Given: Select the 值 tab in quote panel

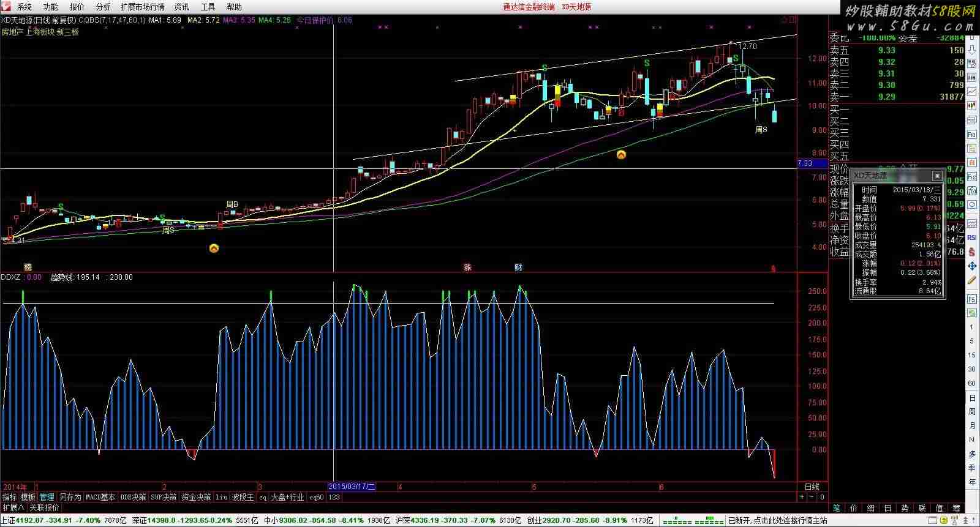Looking at the screenshot, I should 939,507.
